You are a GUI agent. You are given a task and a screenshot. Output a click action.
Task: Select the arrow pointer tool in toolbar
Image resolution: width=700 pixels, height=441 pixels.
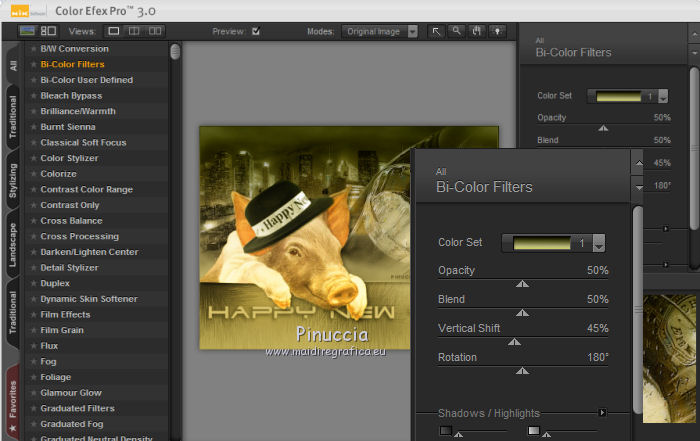point(436,32)
